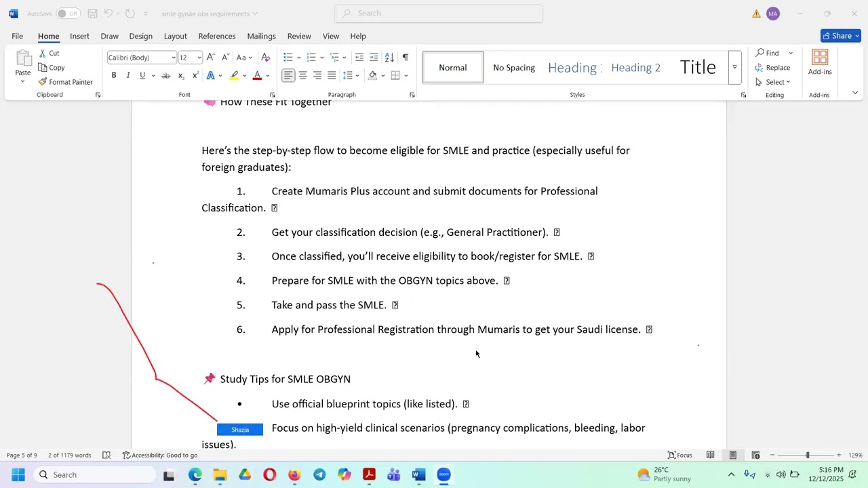Apply the Title style
The image size is (868, 488).
tap(698, 68)
